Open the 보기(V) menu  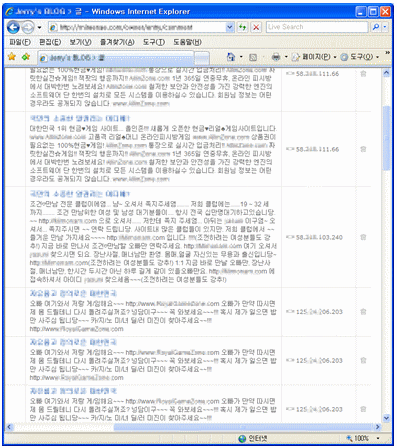[80, 42]
